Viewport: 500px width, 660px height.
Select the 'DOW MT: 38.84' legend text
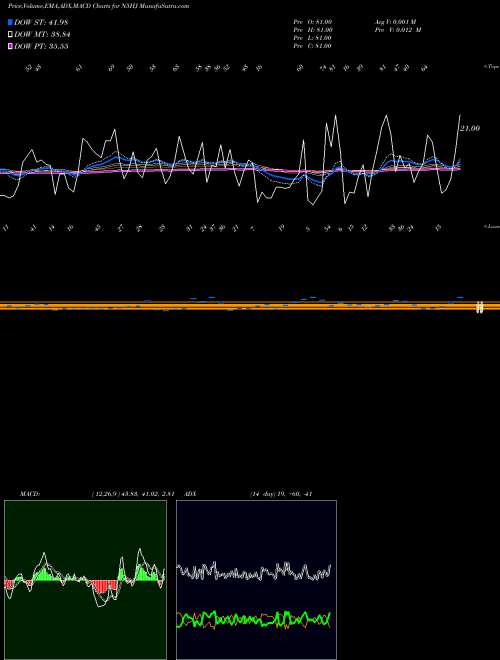(42, 35)
